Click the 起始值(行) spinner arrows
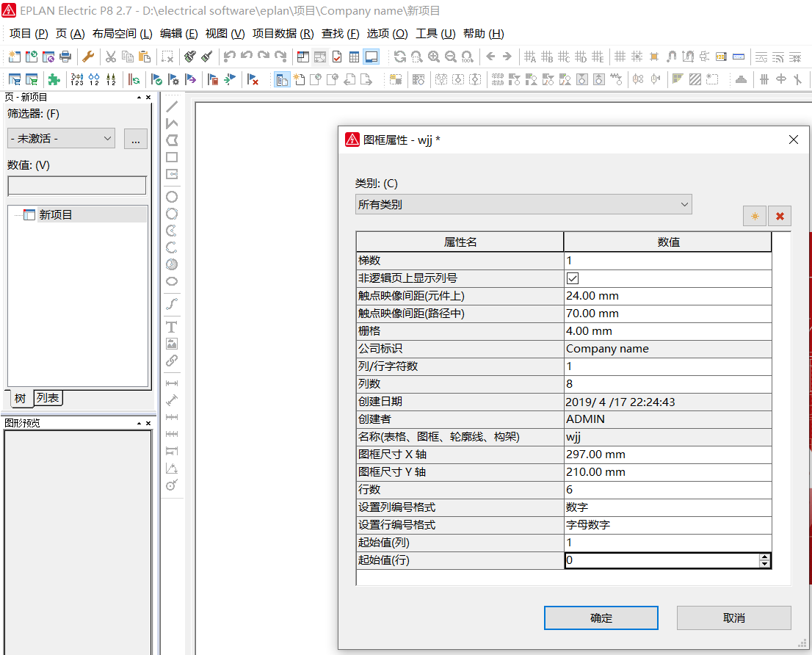The height and width of the screenshot is (655, 812). [765, 560]
